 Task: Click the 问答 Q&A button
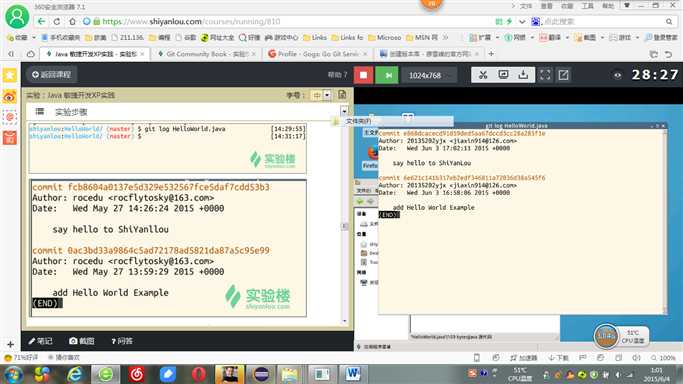click(122, 341)
